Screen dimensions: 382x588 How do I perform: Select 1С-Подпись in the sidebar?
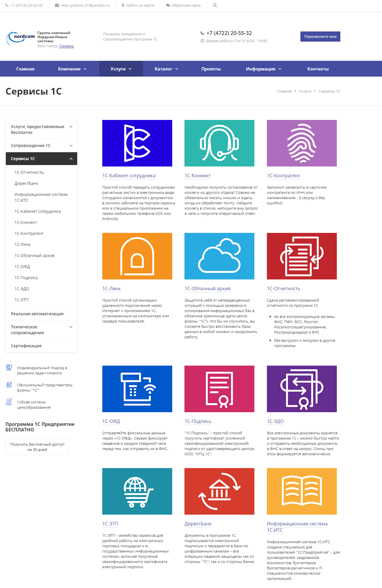[26, 278]
